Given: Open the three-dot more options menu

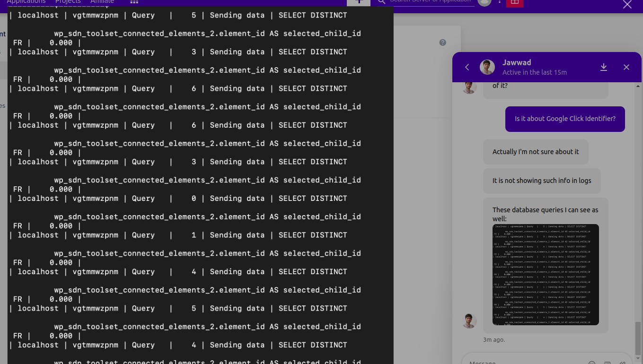Looking at the screenshot, I should (500, 2).
